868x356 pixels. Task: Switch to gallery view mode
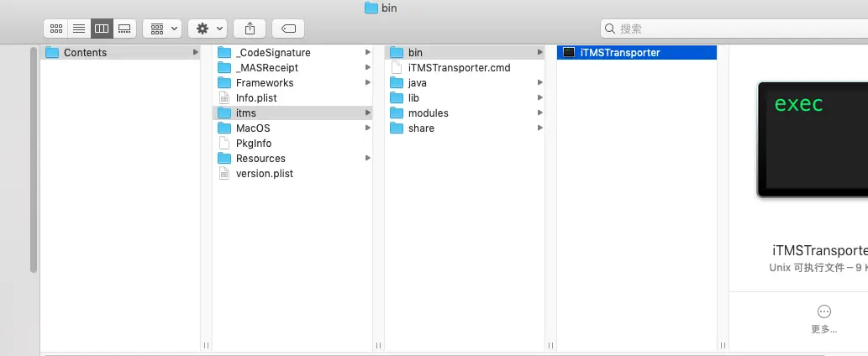(124, 29)
